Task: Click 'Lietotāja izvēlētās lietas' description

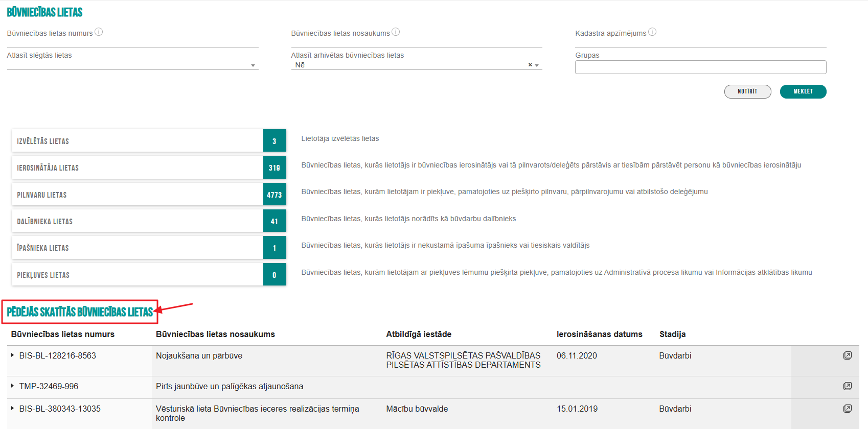Action: [x=340, y=138]
